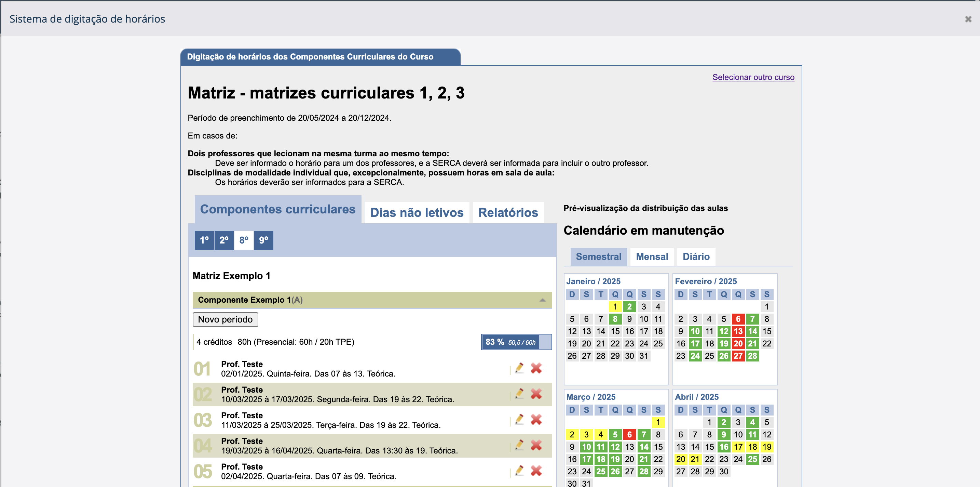Edit period 05 with pencil icon
980x487 pixels.
[x=519, y=471]
